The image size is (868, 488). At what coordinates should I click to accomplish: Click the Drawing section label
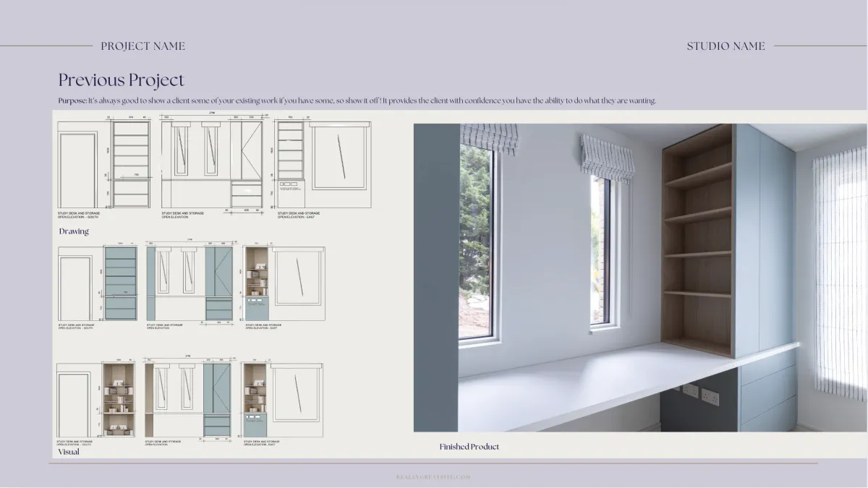pos(74,231)
